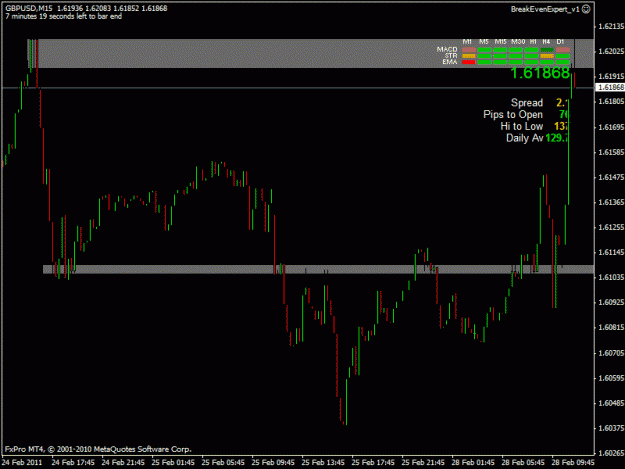Image resolution: width=625 pixels, height=469 pixels.
Task: Select the STR row label
Action: (x=451, y=56)
